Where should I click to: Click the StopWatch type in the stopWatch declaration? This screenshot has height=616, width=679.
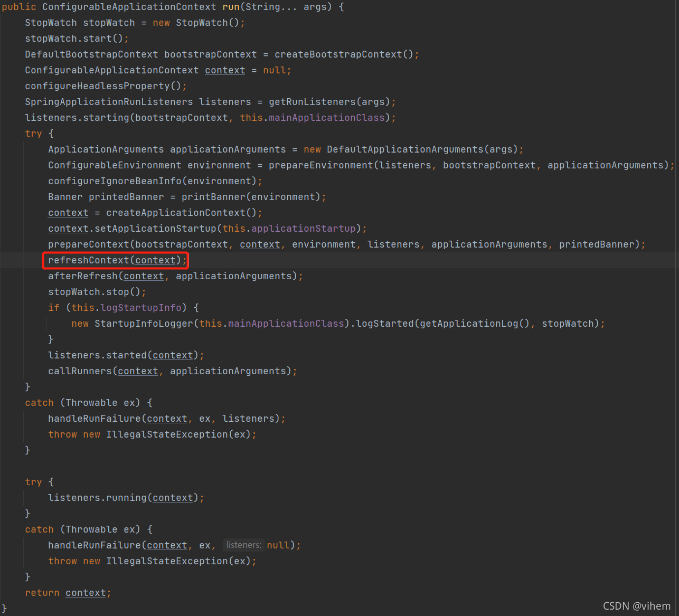coord(51,23)
